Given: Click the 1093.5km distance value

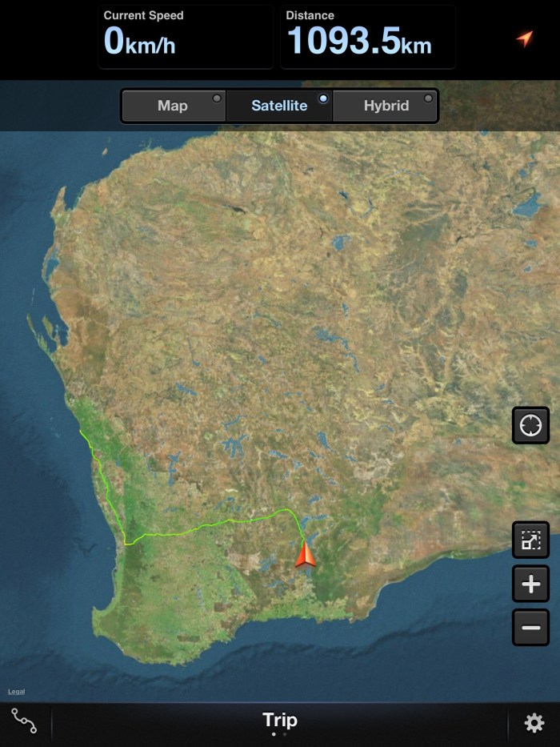Looking at the screenshot, I should [x=359, y=42].
